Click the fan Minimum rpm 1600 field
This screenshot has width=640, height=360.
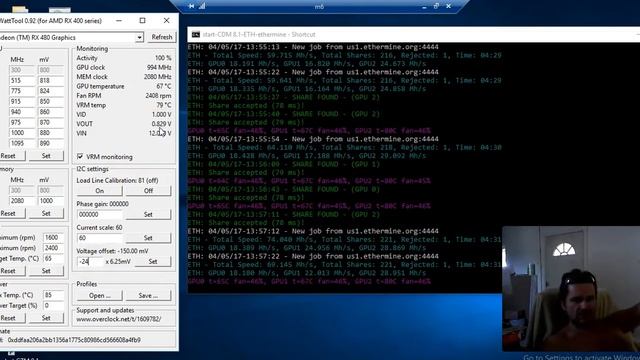pos(53,238)
